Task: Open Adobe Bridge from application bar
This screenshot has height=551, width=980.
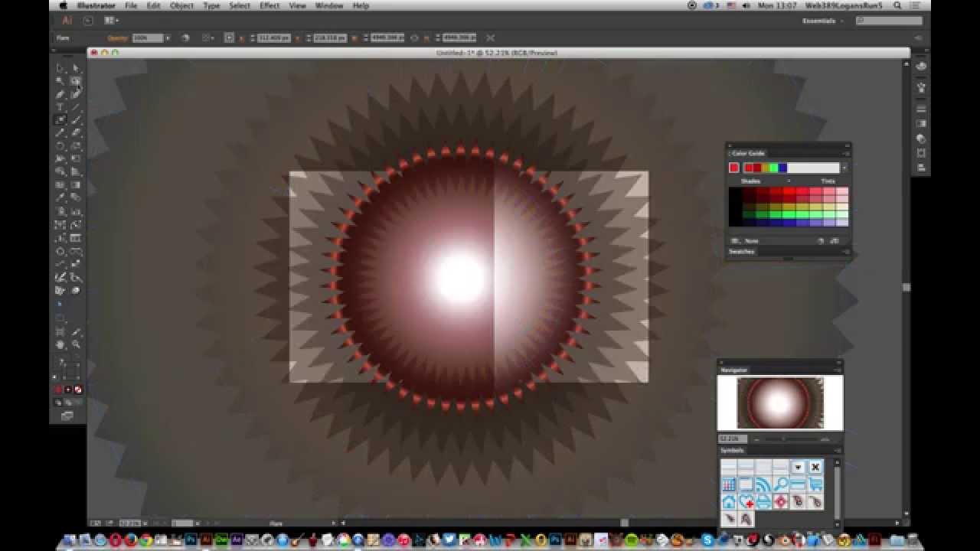Action: pyautogui.click(x=89, y=21)
